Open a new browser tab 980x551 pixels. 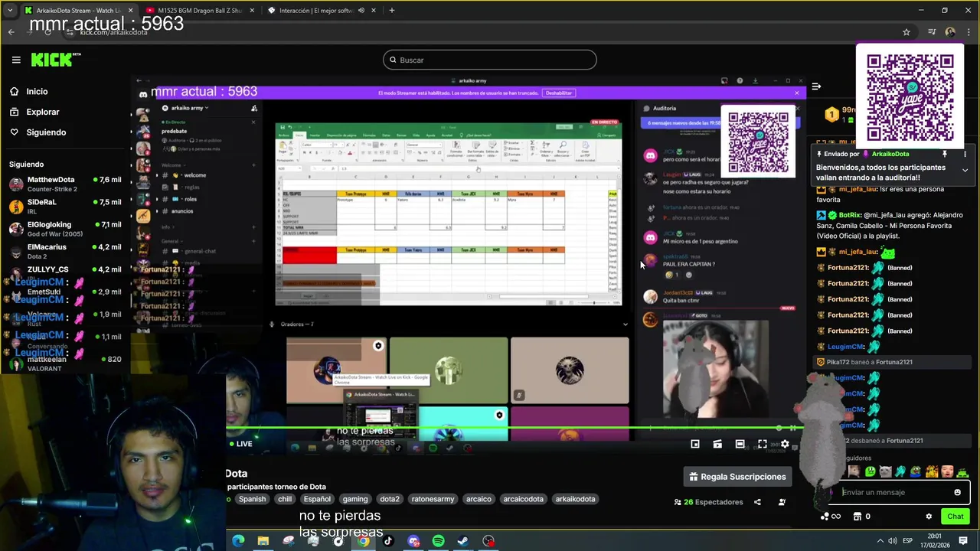(x=392, y=11)
